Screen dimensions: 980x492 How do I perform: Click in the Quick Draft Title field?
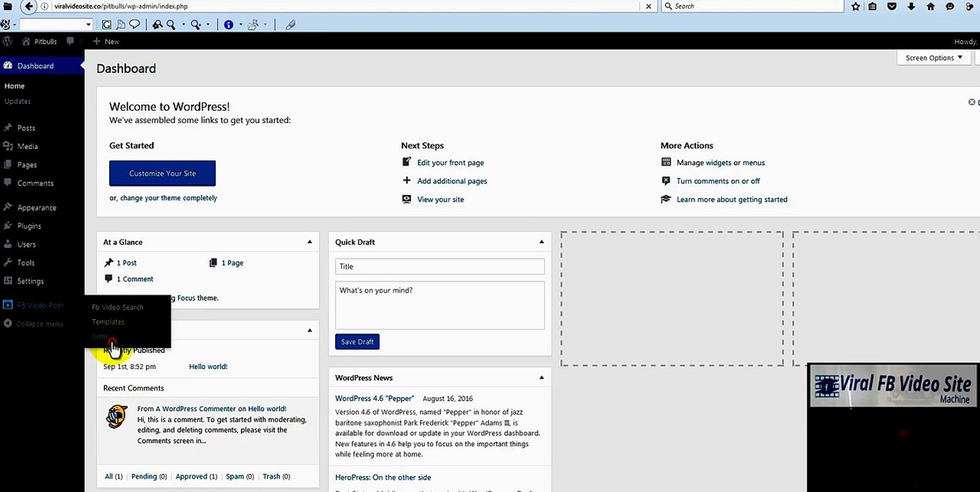[440, 266]
